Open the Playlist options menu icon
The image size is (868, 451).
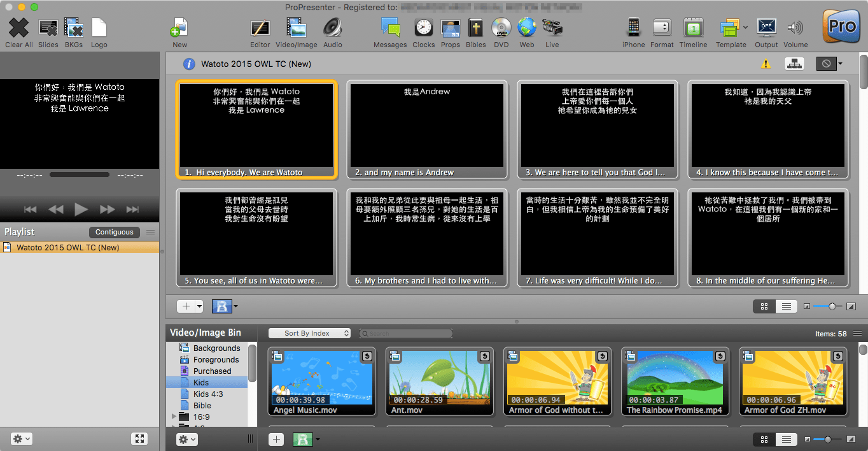coord(150,232)
